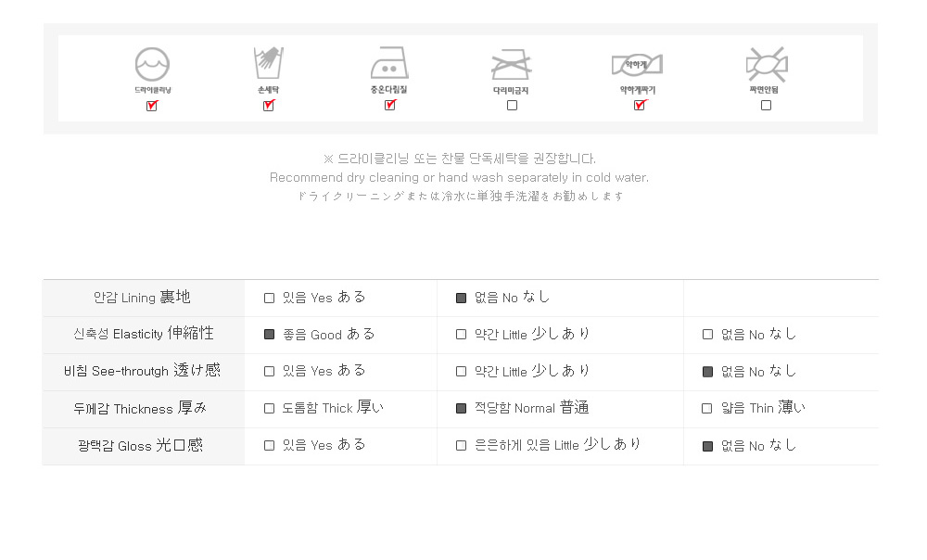Click the dry cleaning care symbol icon
This screenshot has height=560, width=927.
tap(153, 64)
